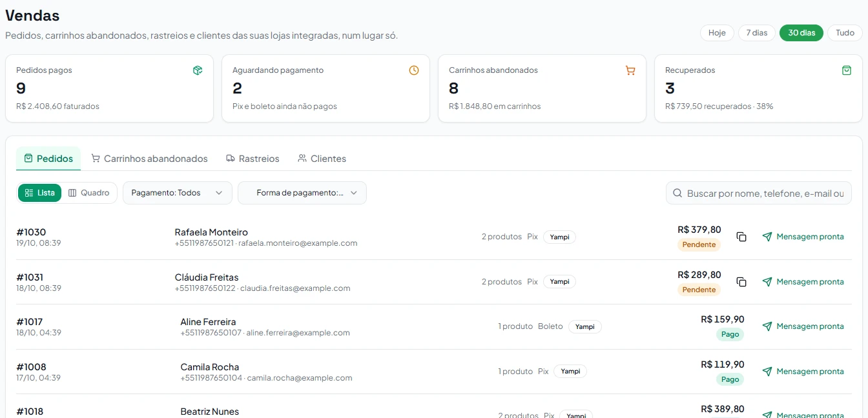Click the bag icon on Recuperados card
The height and width of the screenshot is (418, 868).
point(847,70)
